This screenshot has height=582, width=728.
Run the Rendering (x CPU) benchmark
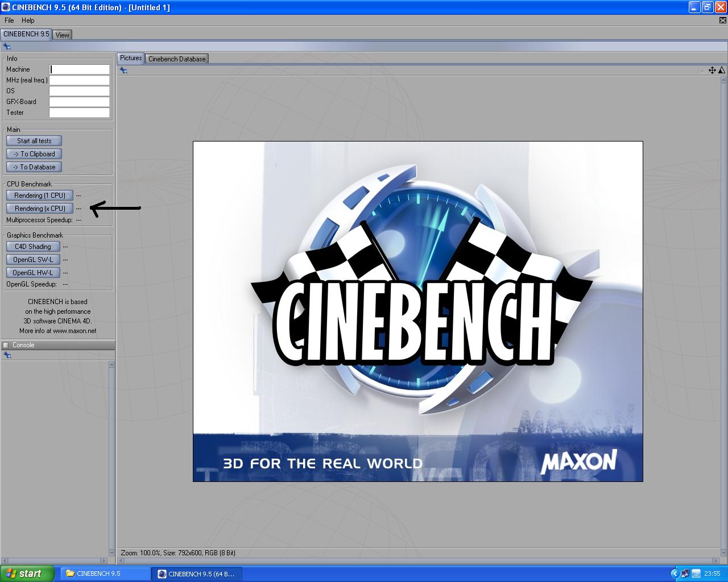(40, 209)
